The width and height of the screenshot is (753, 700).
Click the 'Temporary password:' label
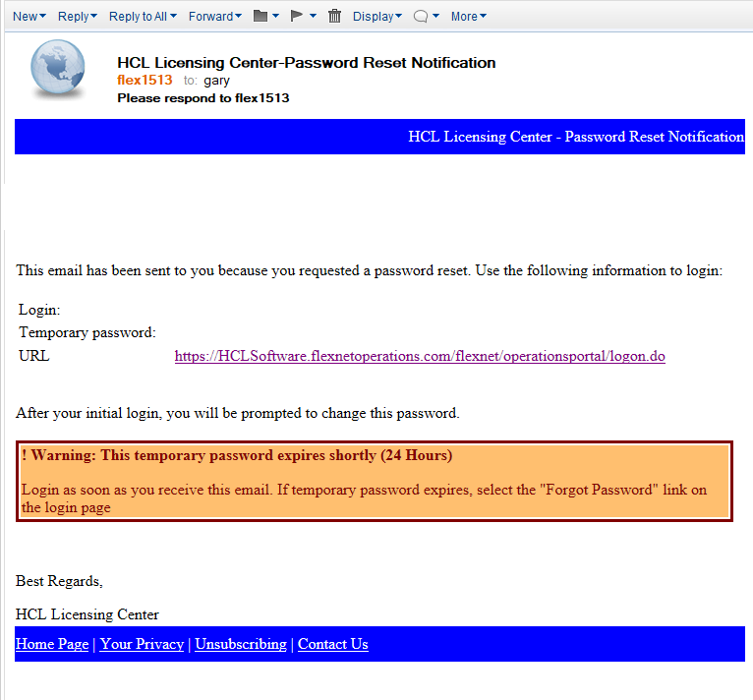(87, 332)
